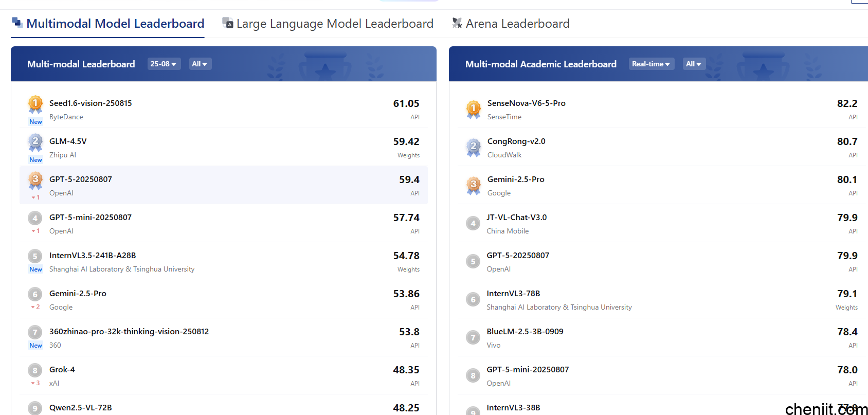Open the Arena Leaderboard tab
Image resolution: width=868 pixels, height=415 pixels.
(517, 24)
